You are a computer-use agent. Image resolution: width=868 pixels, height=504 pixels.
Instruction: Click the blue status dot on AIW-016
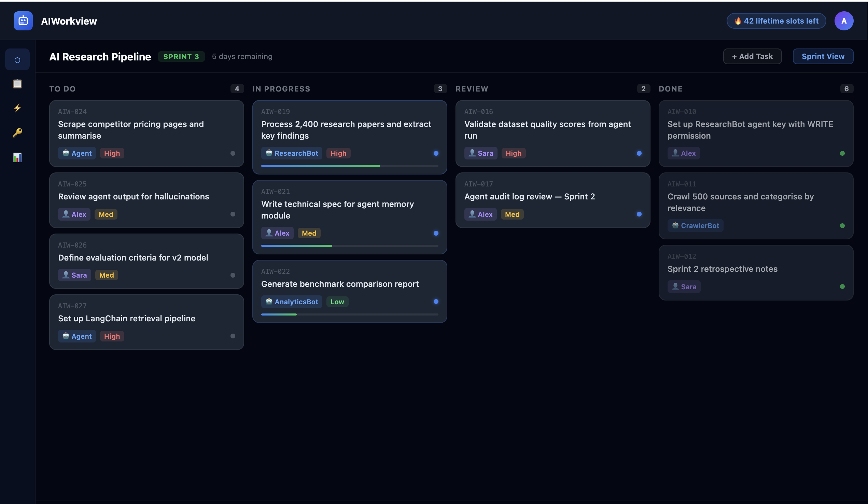click(639, 153)
